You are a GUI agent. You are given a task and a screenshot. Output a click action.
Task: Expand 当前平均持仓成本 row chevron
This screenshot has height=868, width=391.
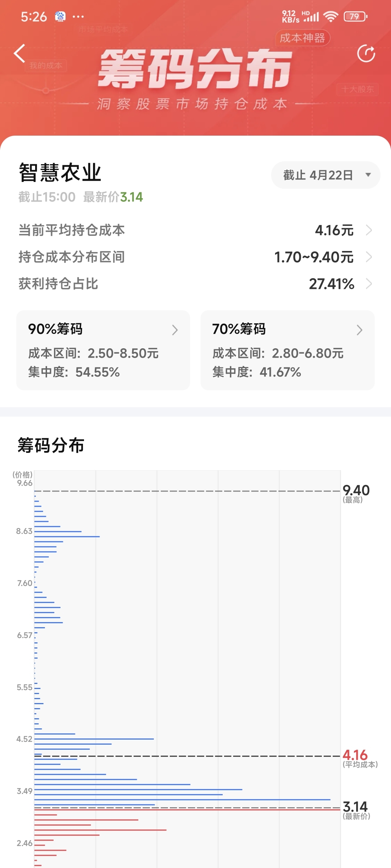(369, 230)
